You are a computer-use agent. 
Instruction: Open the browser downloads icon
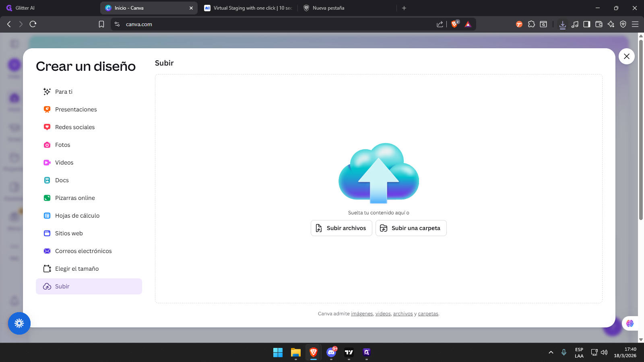(x=562, y=25)
